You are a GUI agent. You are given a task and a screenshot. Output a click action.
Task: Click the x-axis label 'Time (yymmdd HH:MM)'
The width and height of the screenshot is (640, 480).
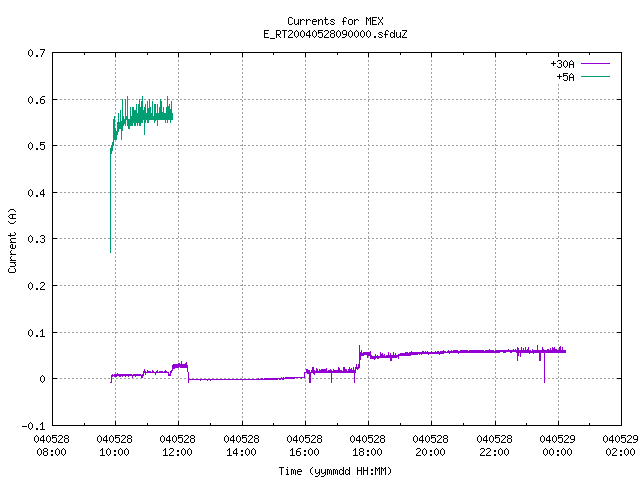tap(335, 471)
